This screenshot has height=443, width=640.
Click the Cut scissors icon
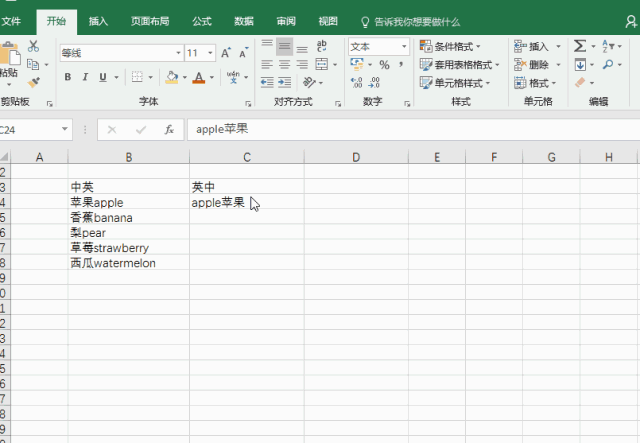coord(33,46)
